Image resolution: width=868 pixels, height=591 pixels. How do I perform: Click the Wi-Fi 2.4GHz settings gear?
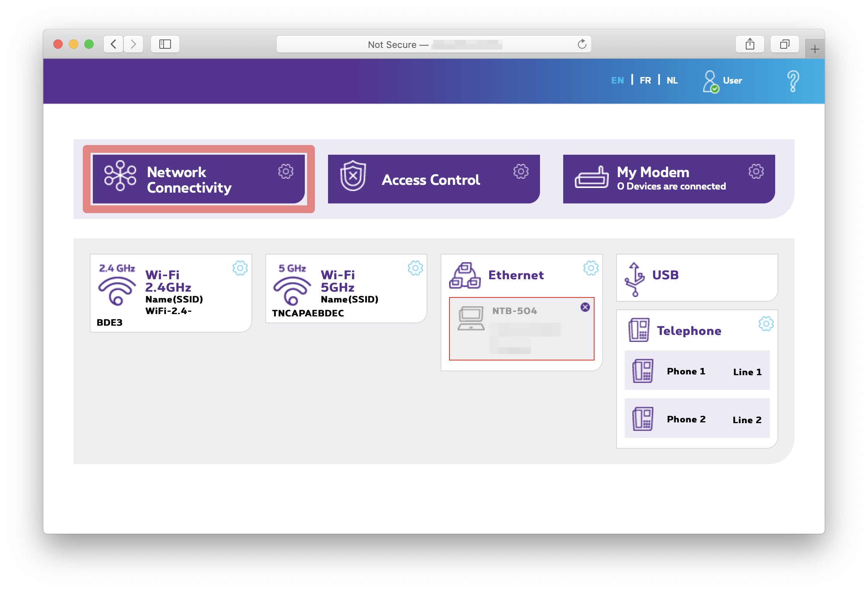click(x=240, y=268)
